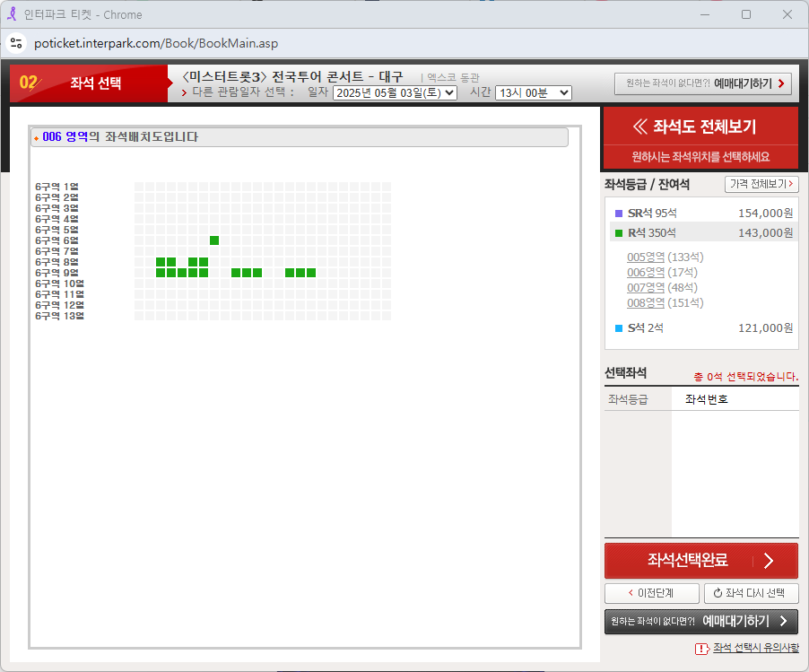This screenshot has height=672, width=809.
Task: Click top 예매대기하기 button in header
Action: pos(702,83)
